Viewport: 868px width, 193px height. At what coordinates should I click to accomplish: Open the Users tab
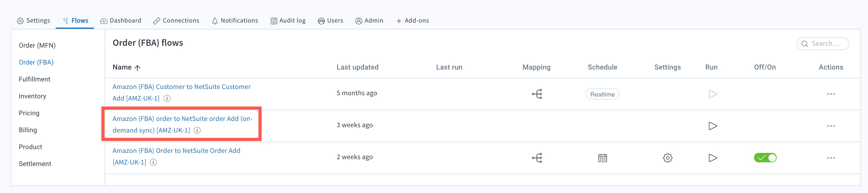point(330,21)
